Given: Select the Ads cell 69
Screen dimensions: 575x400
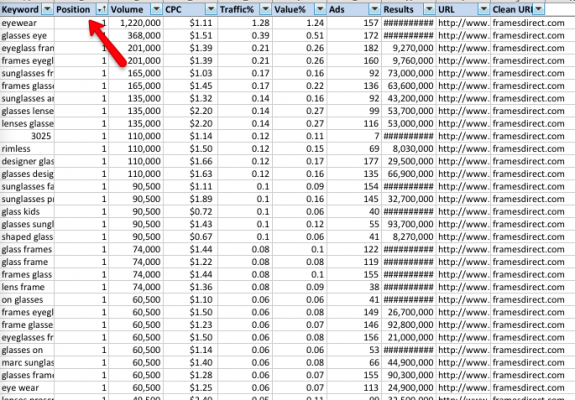Looking at the screenshot, I should [354, 149].
